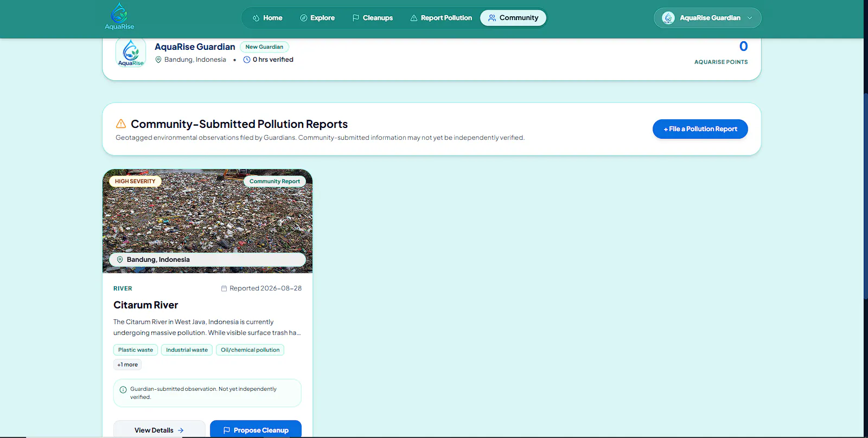Click the Community Report badge on card
This screenshot has width=868, height=438.
(x=275, y=182)
